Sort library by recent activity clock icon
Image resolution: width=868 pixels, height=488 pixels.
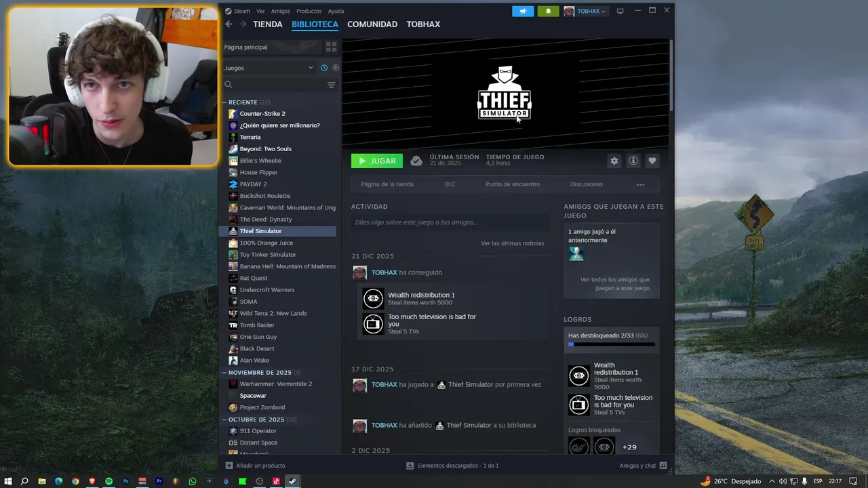point(324,68)
